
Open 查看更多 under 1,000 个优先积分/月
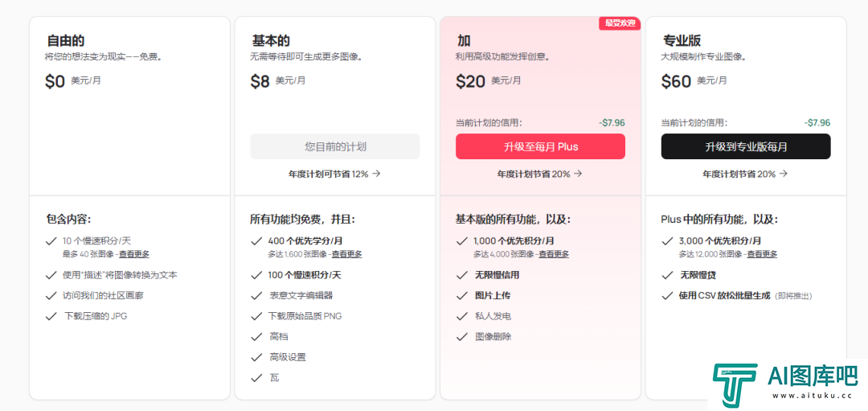[554, 254]
